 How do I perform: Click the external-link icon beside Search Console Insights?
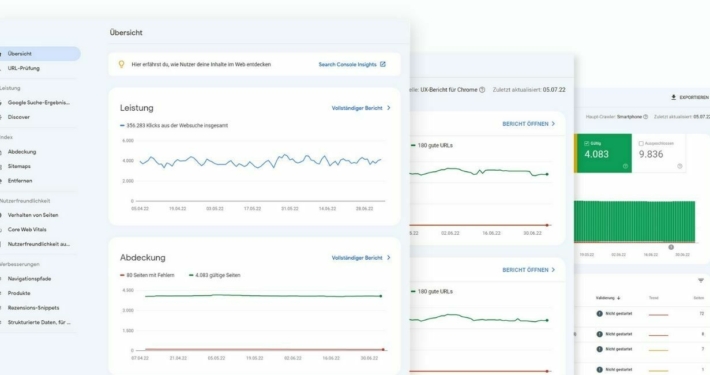383,64
